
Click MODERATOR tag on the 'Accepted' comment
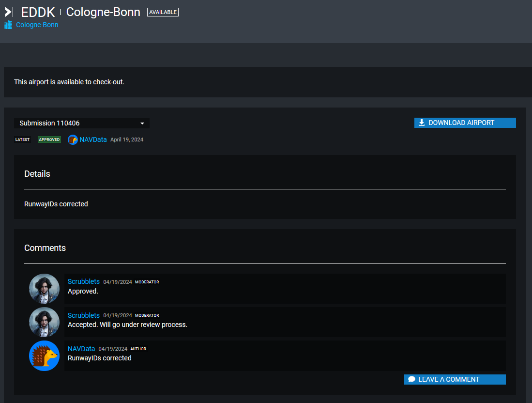point(147,315)
